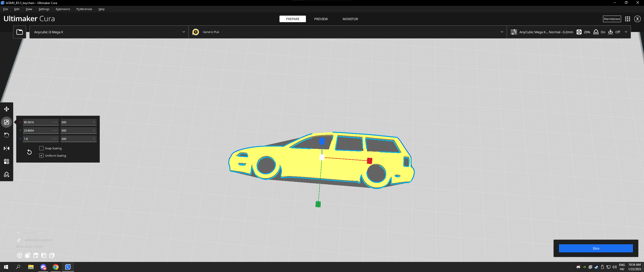Click the X size field 80.5616
The image size is (644, 272).
41,122
